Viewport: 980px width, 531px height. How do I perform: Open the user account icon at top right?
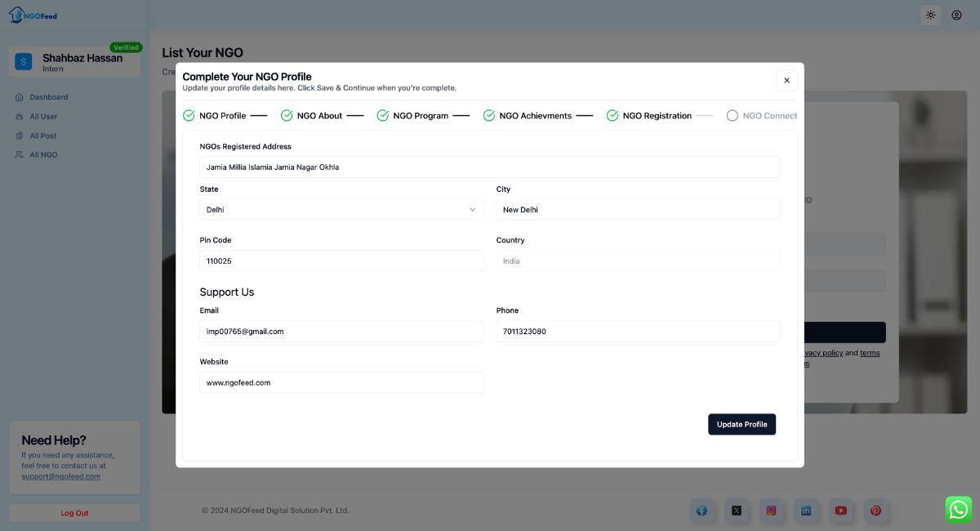pos(956,15)
